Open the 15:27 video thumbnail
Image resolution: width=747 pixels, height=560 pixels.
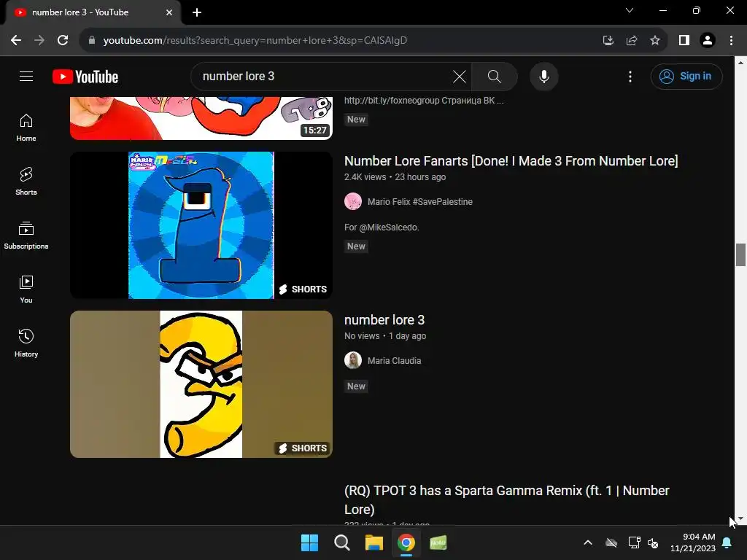tap(201, 118)
